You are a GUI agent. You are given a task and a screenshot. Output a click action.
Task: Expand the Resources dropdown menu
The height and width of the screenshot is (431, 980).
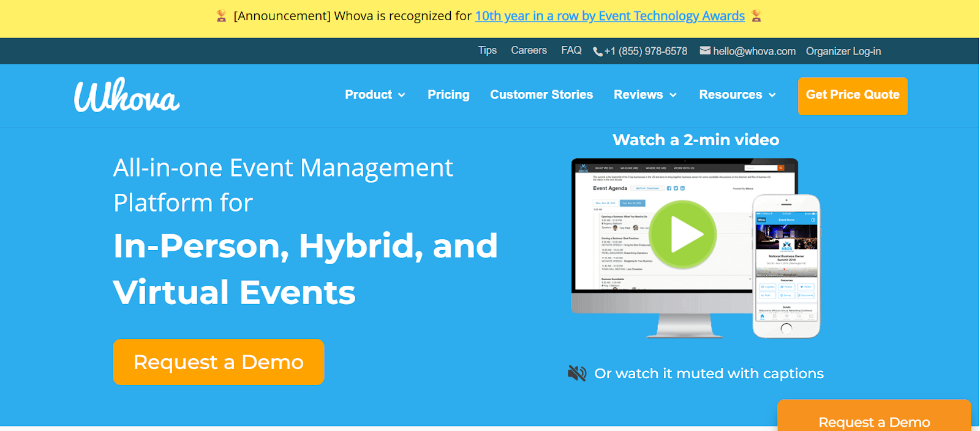[737, 94]
